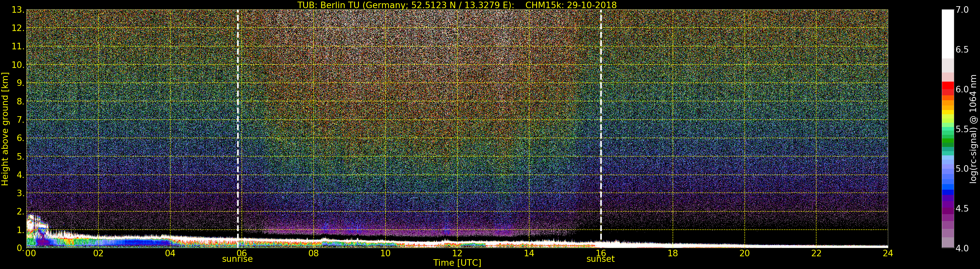980x269 pixels.
Task: Click colorbar tick value '7.0'
Action: click(962, 10)
